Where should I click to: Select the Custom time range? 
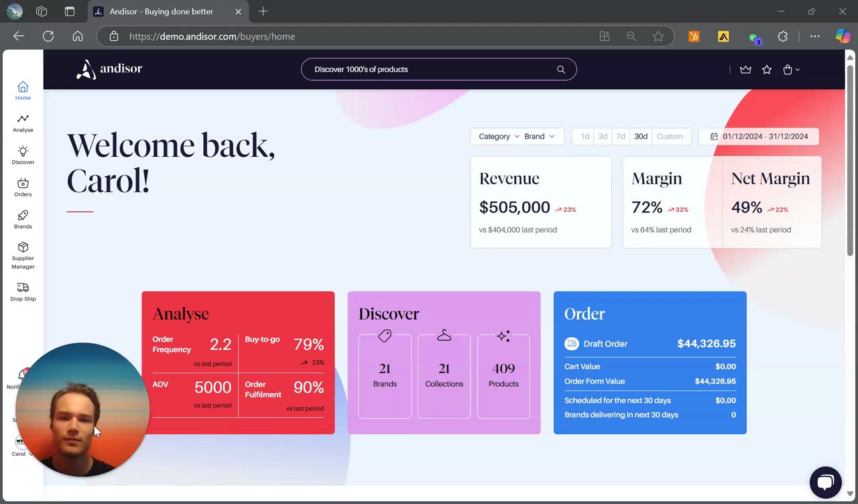point(670,136)
